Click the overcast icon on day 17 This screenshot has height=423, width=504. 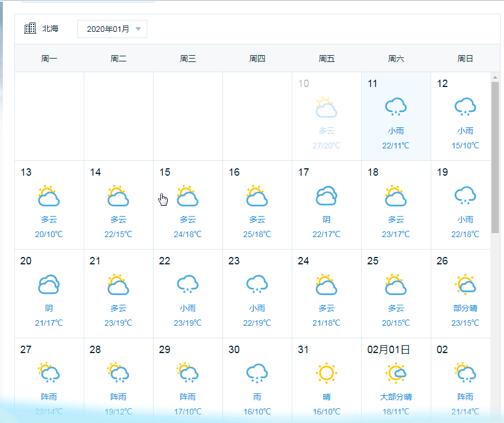click(x=326, y=196)
